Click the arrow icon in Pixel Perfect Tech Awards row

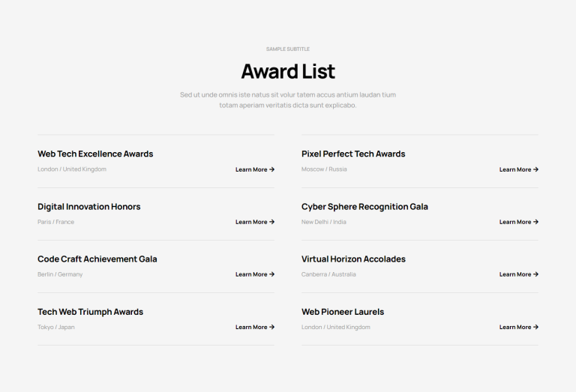coord(535,169)
